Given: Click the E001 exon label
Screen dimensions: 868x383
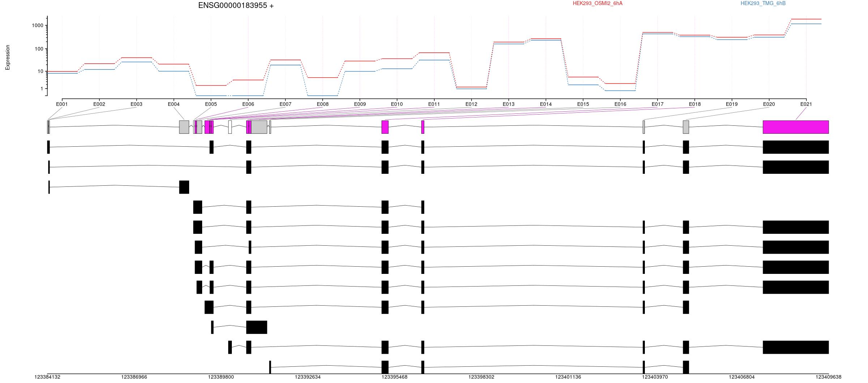Looking at the screenshot, I should point(62,104).
